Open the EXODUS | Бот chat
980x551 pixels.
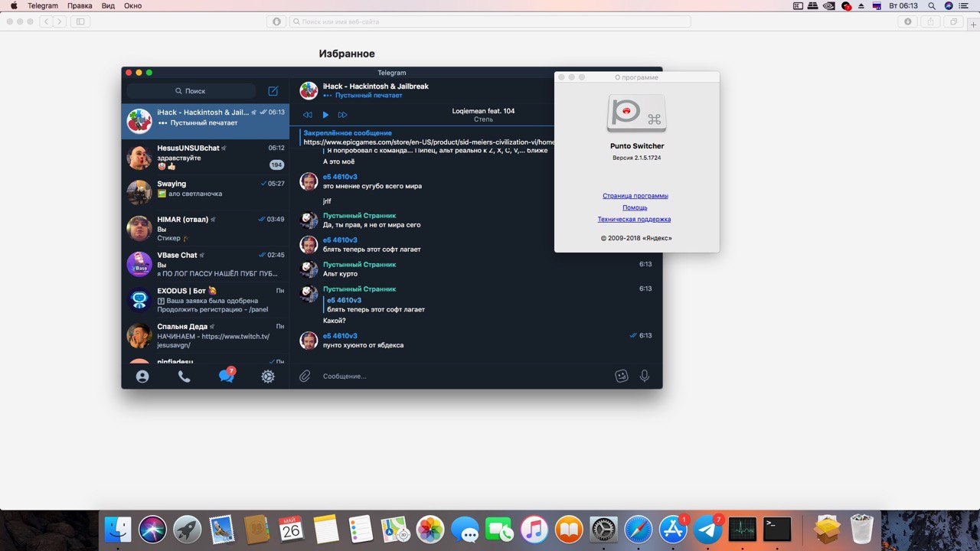tap(205, 299)
